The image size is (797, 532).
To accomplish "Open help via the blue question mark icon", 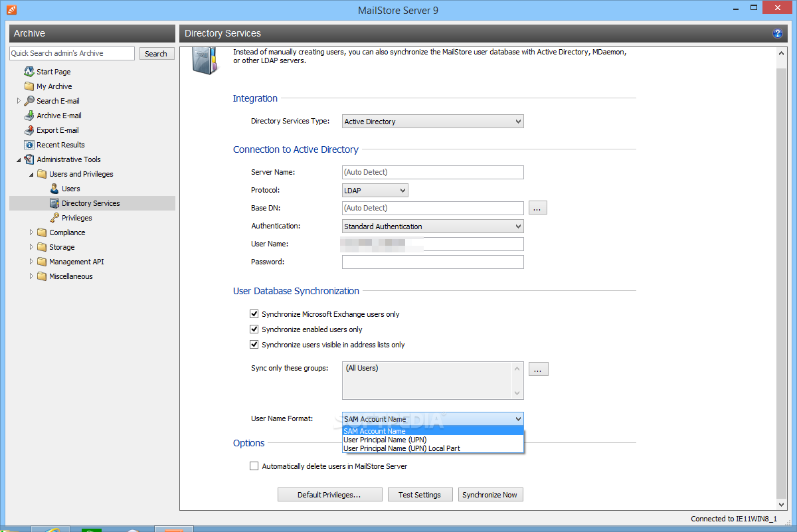I will point(778,33).
